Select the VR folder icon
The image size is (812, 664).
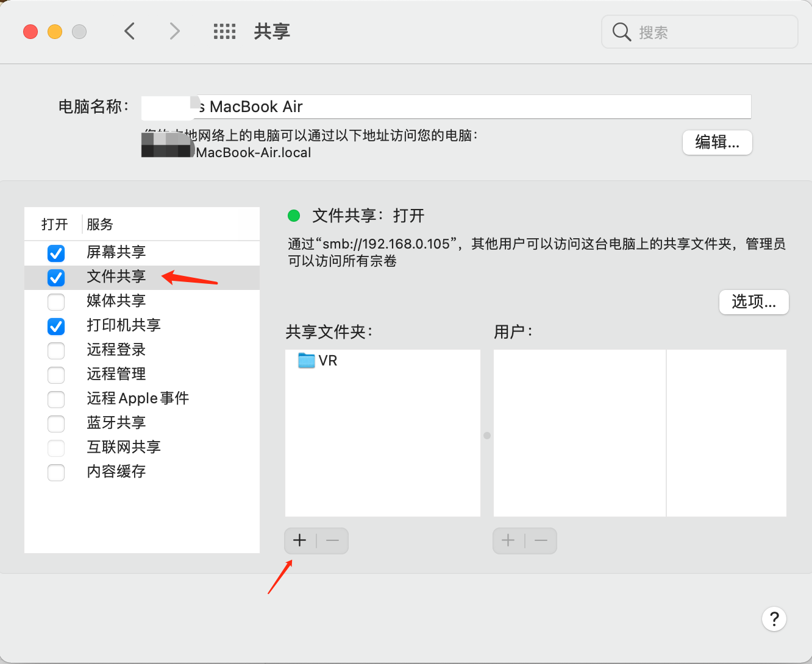[306, 361]
